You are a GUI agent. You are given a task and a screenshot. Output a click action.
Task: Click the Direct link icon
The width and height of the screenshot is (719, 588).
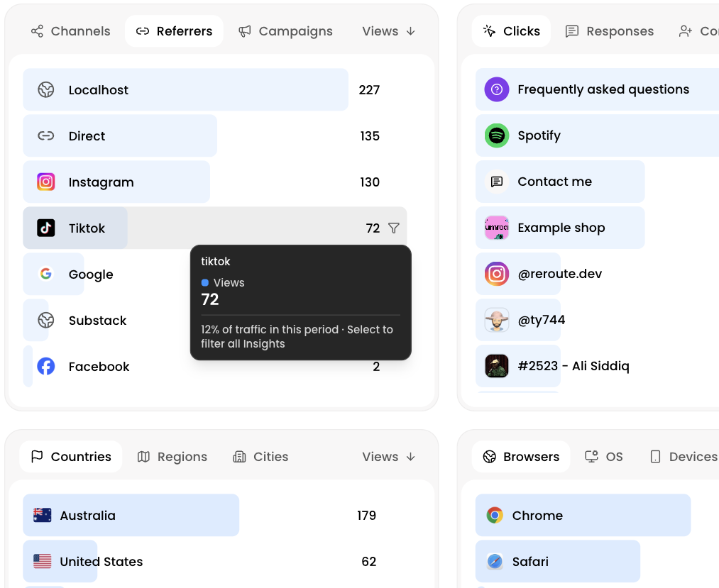pyautogui.click(x=46, y=136)
